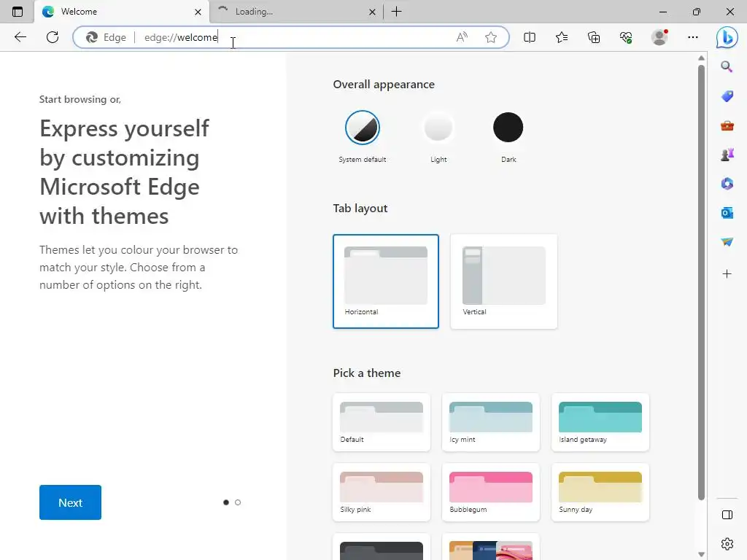
Task: Open the Favorites list icon
Action: (x=562, y=37)
